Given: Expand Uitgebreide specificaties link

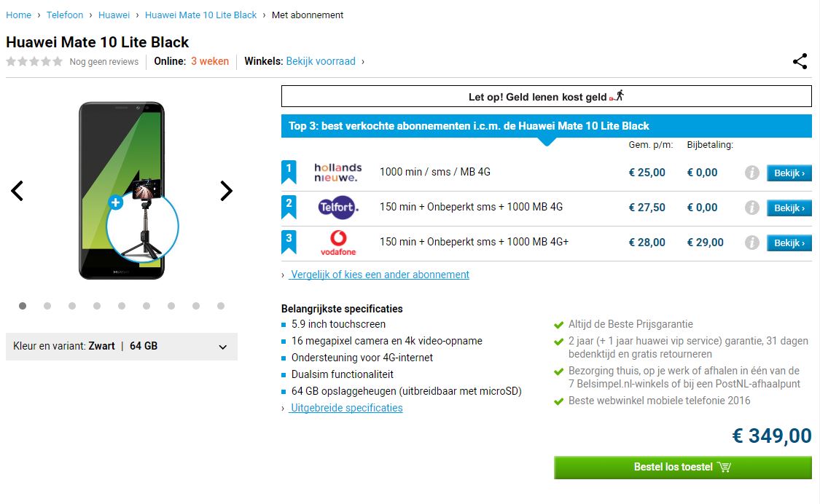Looking at the screenshot, I should [x=346, y=408].
